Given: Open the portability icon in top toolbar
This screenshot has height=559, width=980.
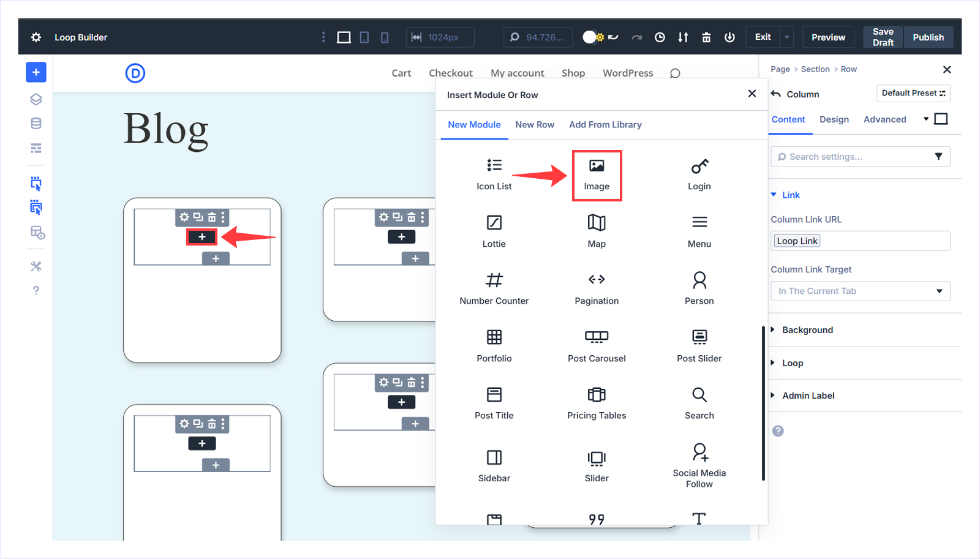Looking at the screenshot, I should coord(682,37).
